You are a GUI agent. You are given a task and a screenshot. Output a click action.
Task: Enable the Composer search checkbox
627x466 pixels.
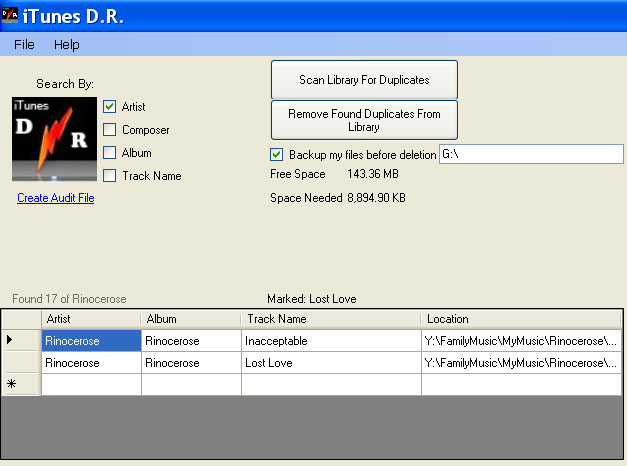coord(110,130)
